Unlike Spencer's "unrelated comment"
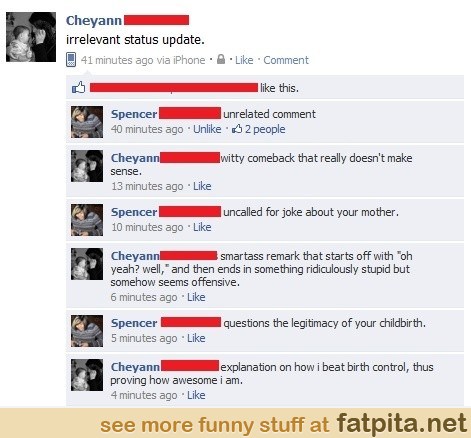This screenshot has width=471, height=438. click(207, 129)
